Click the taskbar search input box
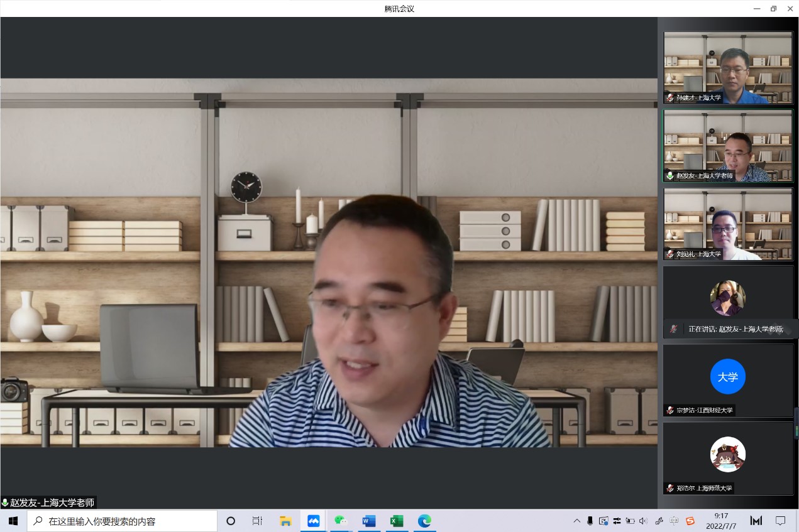The image size is (799, 532). (x=123, y=521)
